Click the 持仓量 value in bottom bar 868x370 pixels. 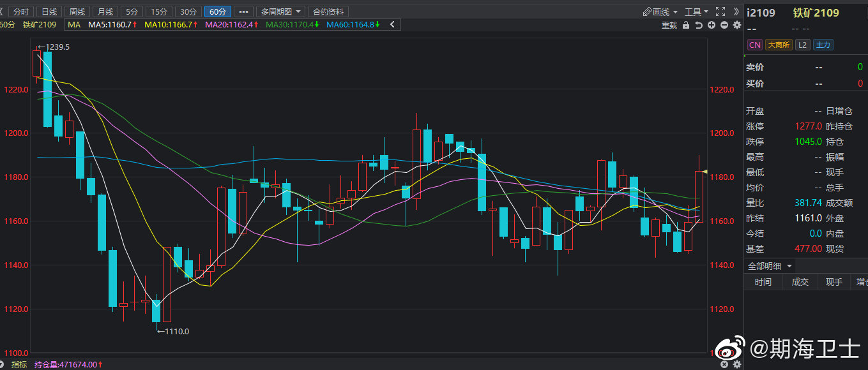[68, 364]
